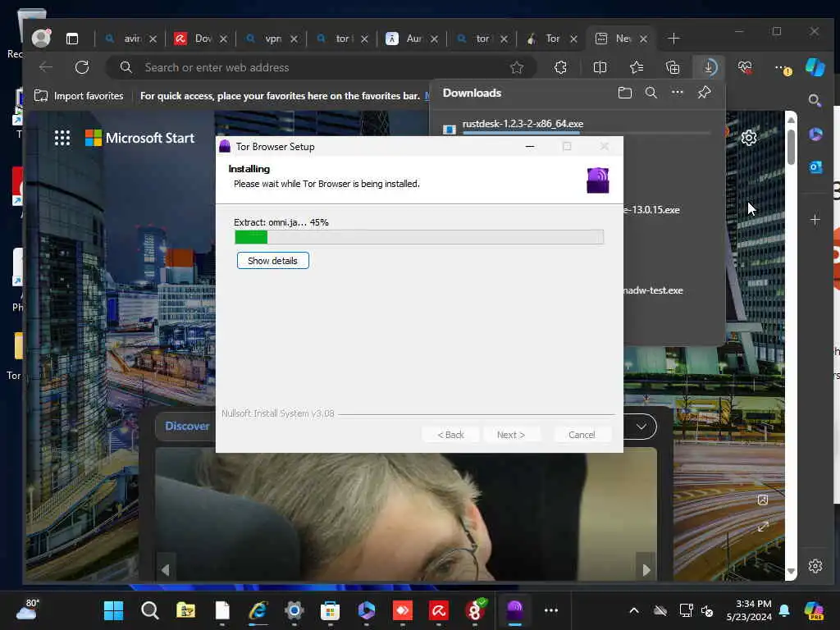
Task: Open Browser essentials heart icon
Action: [745, 67]
